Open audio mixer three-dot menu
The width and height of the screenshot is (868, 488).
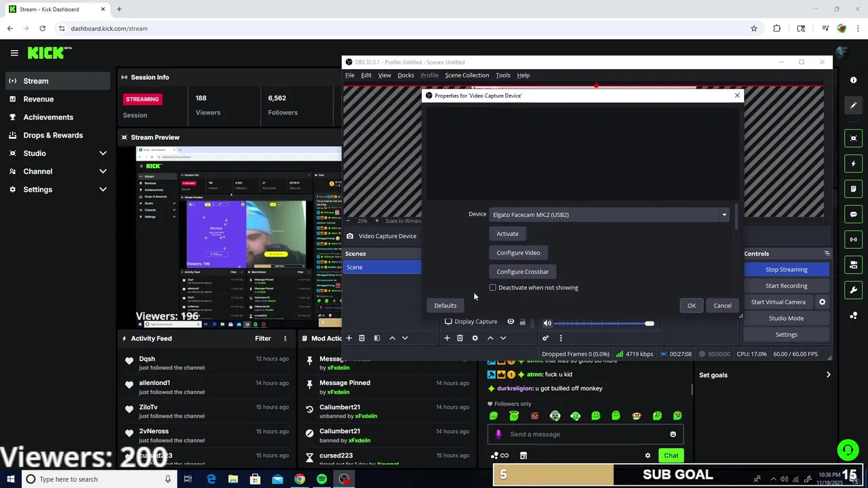coord(561,338)
